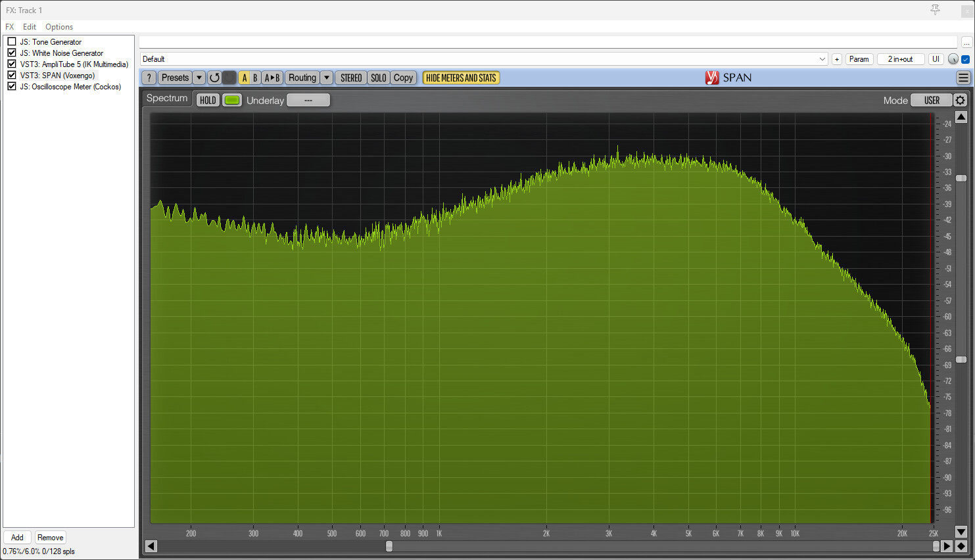Image resolution: width=975 pixels, height=560 pixels.
Task: Toggle the SOLO button
Action: pos(379,78)
